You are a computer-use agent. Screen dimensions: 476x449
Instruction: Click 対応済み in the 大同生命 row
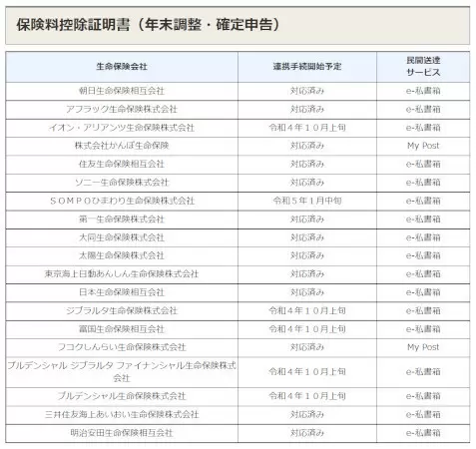307,237
